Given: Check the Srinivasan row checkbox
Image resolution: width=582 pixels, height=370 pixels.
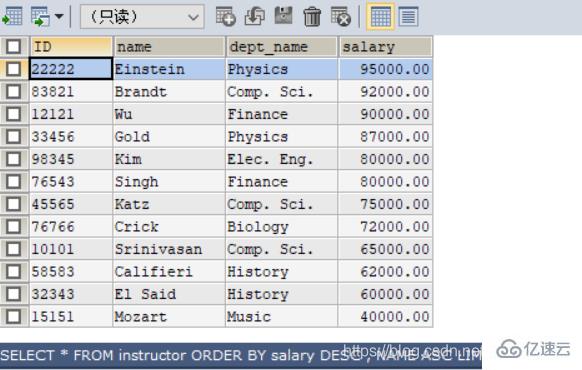Looking at the screenshot, I should tap(14, 249).
